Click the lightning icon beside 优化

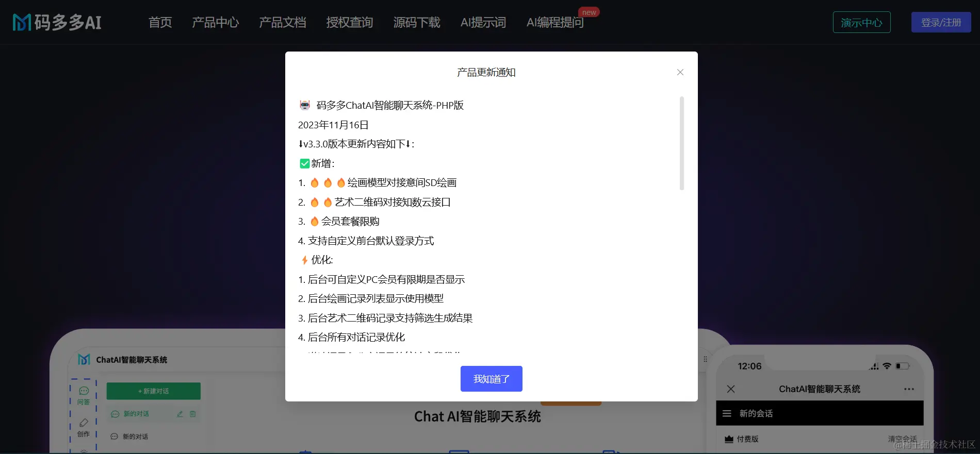coord(304,260)
